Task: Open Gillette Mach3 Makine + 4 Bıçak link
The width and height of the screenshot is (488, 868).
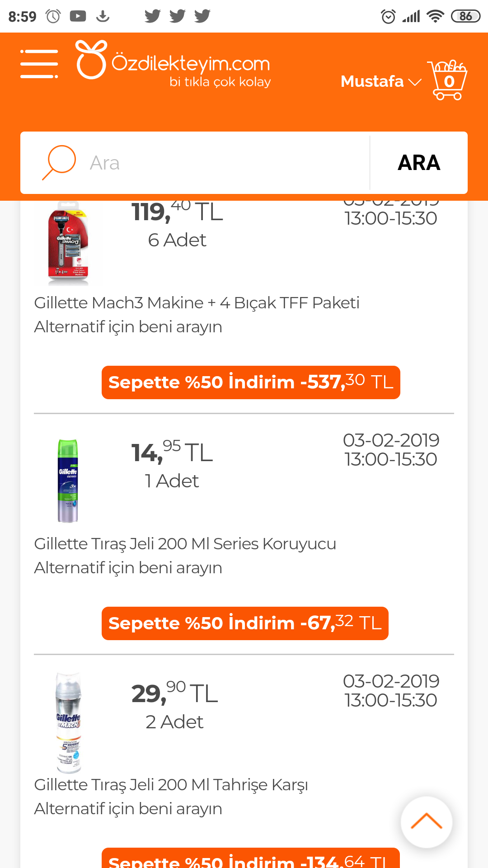Action: pos(197,302)
